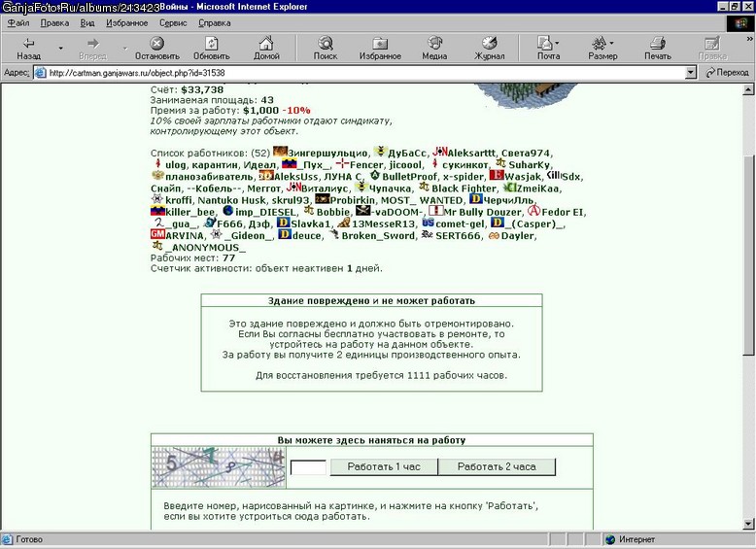This screenshot has height=549, width=756.
Task: Click the captcha image
Action: tap(219, 467)
